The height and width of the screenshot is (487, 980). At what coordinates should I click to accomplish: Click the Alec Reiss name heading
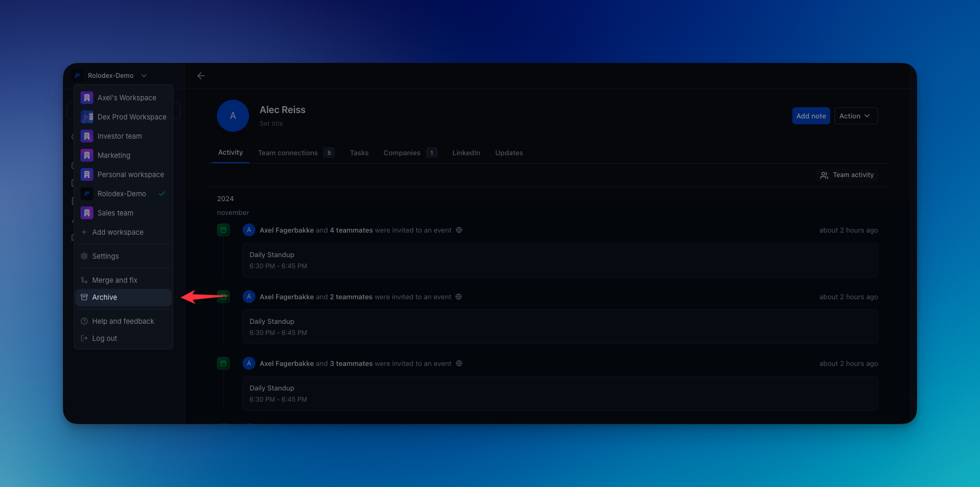coord(283,110)
